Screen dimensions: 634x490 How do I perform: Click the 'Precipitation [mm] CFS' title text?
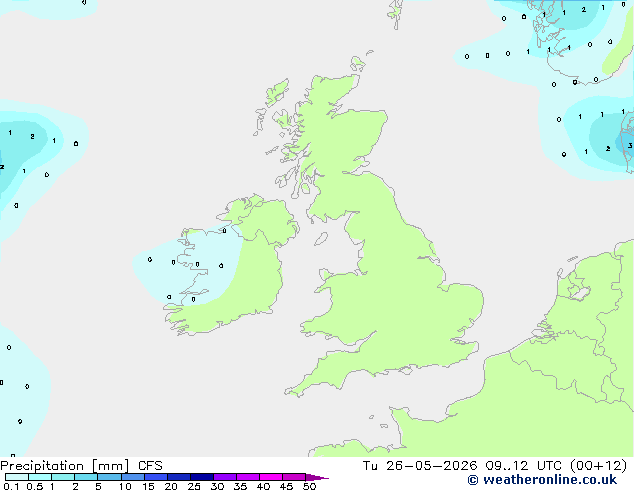pos(81,466)
